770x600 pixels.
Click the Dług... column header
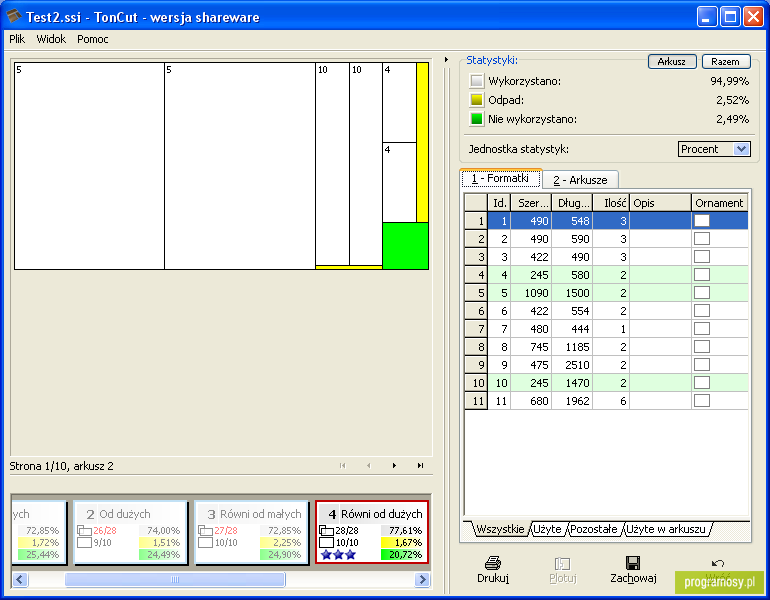point(572,203)
